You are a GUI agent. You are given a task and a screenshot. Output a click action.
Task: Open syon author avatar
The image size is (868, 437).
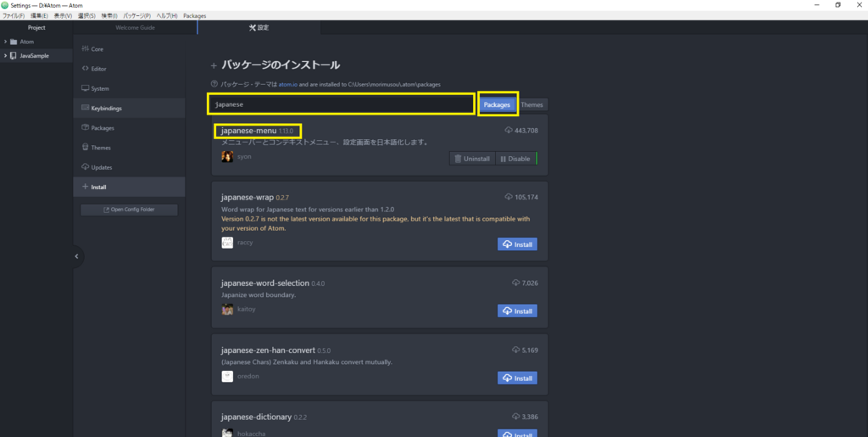click(227, 157)
